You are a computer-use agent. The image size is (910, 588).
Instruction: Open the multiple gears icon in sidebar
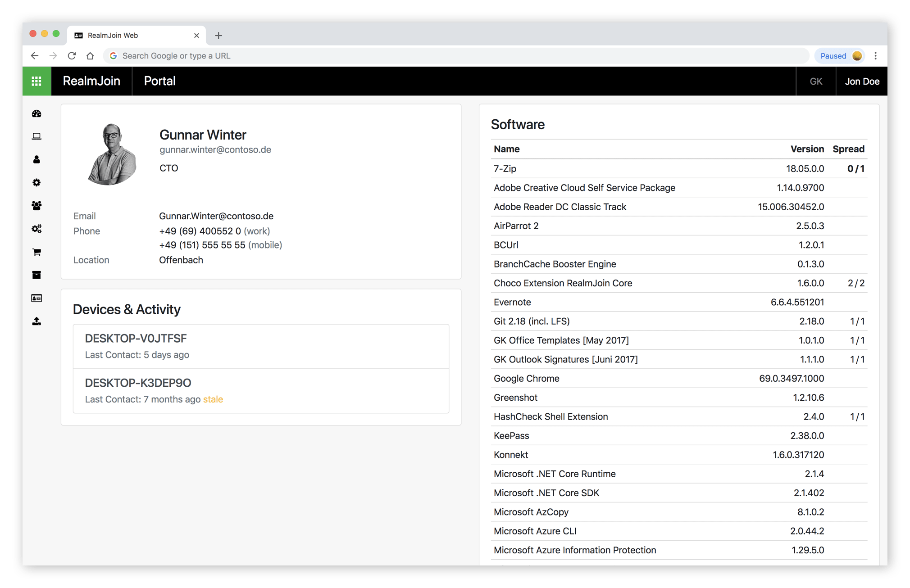tap(36, 229)
